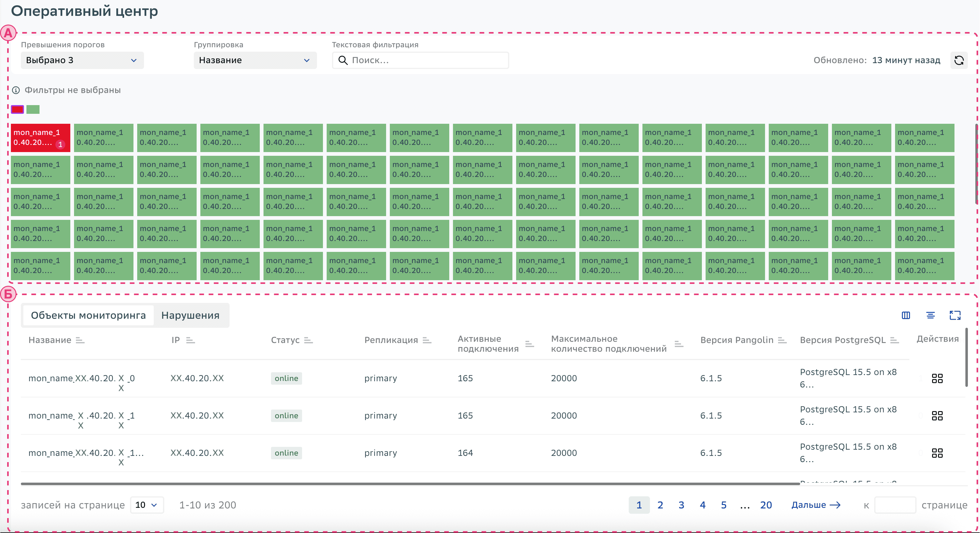
Task: Open the column settings icon
Action: pyautogui.click(x=906, y=315)
